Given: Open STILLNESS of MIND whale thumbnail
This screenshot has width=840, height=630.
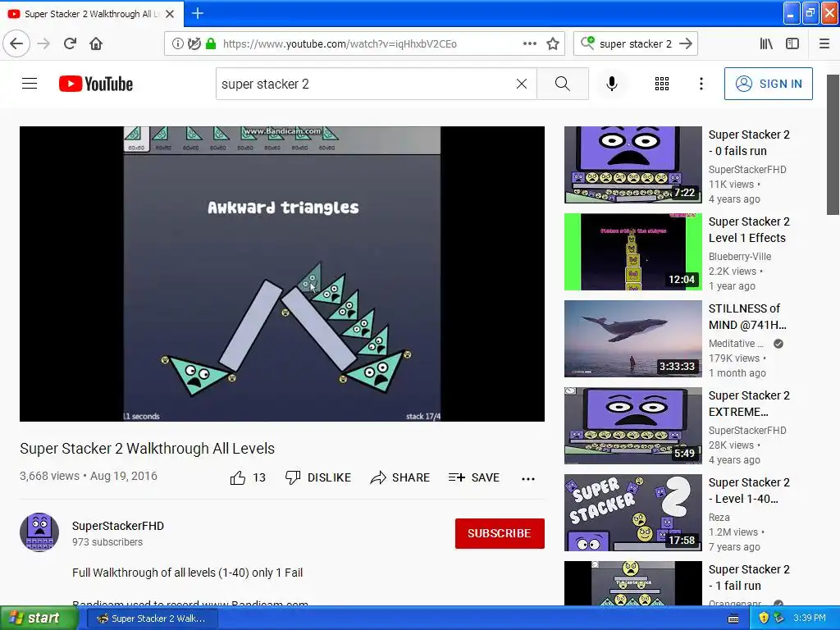Looking at the screenshot, I should tap(632, 339).
